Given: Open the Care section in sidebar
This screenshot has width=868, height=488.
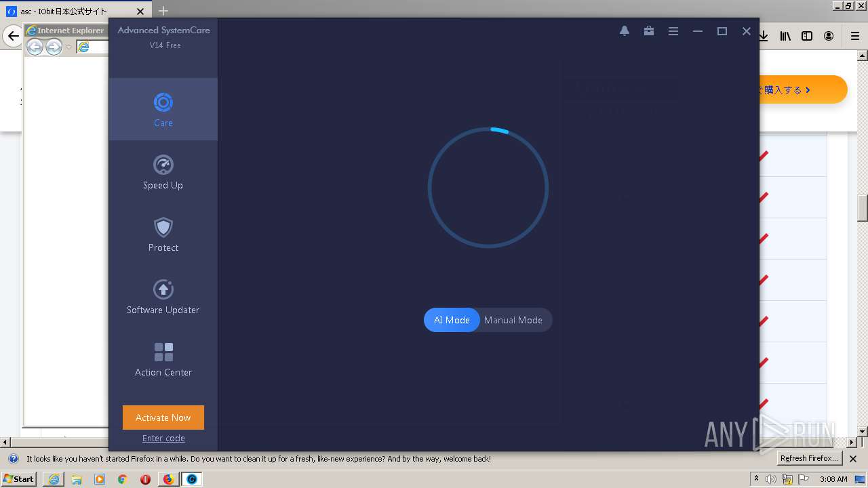Looking at the screenshot, I should [163, 110].
